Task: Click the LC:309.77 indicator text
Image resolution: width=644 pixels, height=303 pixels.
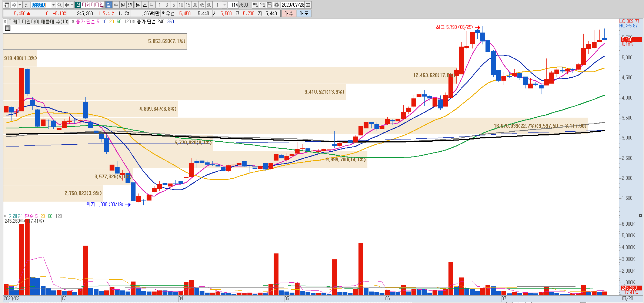Action: tap(629, 21)
